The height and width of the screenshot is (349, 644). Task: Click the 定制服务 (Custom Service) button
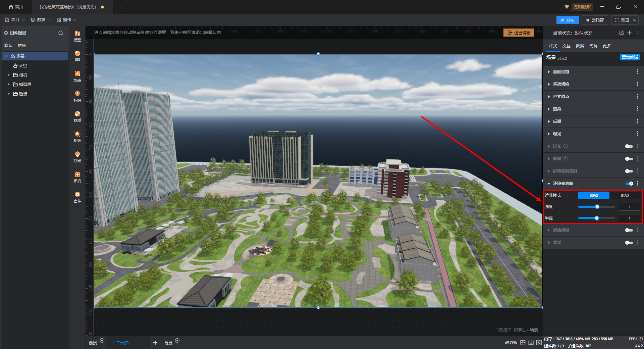point(582,7)
